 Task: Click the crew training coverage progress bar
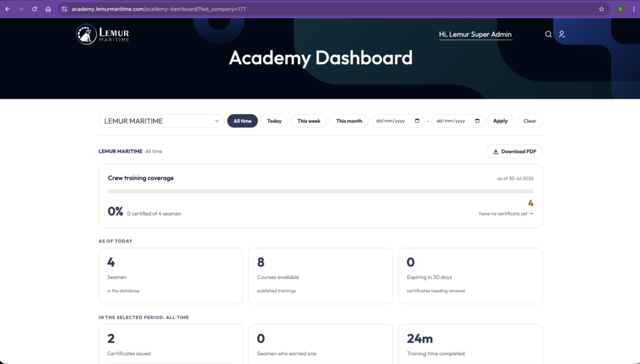coord(321,191)
